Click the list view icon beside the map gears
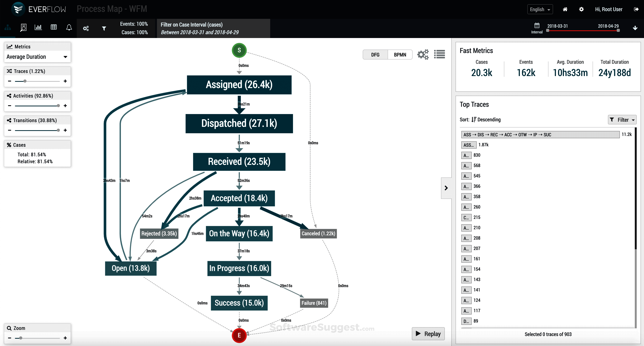 439,54
